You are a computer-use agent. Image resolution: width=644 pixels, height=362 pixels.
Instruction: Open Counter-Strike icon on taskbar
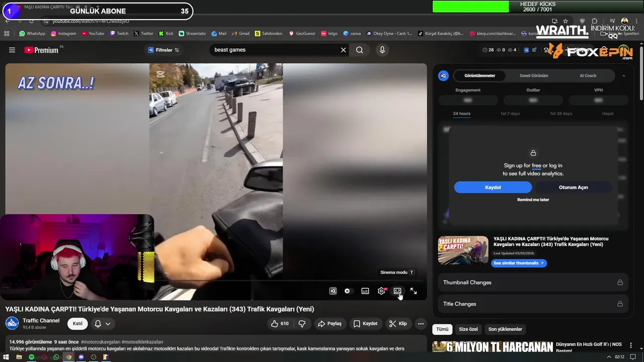pyautogui.click(x=106, y=357)
